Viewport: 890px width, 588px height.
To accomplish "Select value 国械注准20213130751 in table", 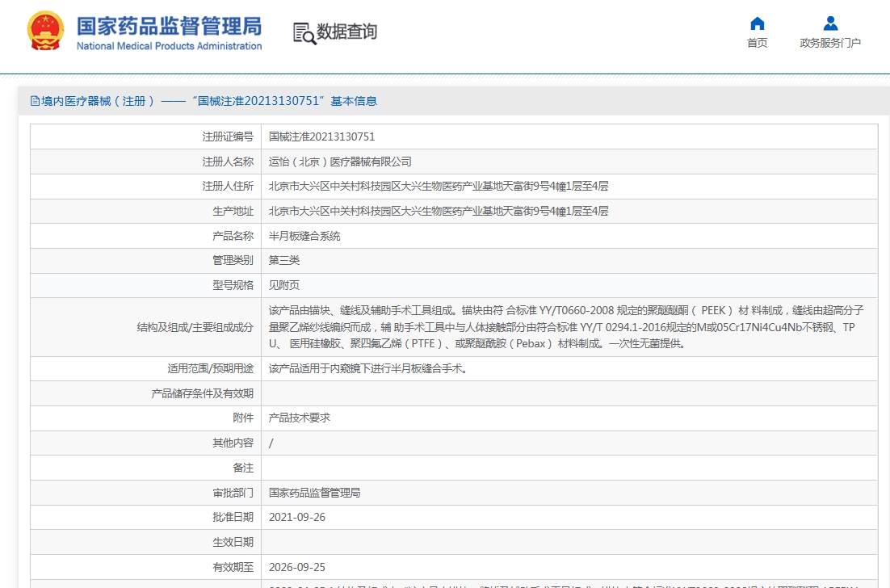I will pyautogui.click(x=321, y=136).
